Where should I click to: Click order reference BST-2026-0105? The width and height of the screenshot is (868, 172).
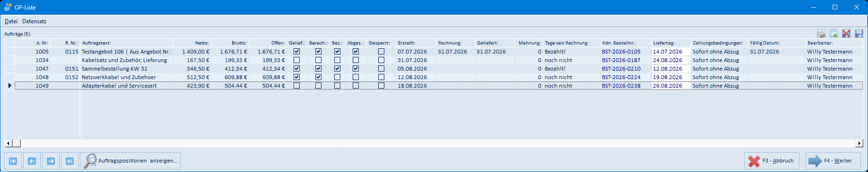coord(621,52)
